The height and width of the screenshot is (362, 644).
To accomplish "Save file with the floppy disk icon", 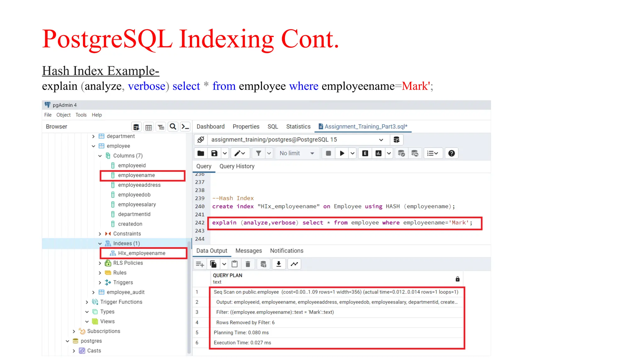I will point(214,153).
